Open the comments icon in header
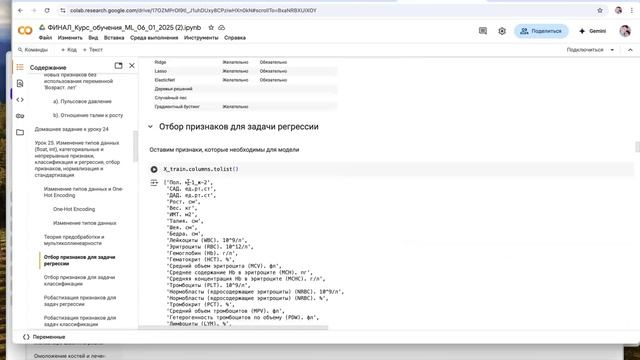 click(x=483, y=31)
